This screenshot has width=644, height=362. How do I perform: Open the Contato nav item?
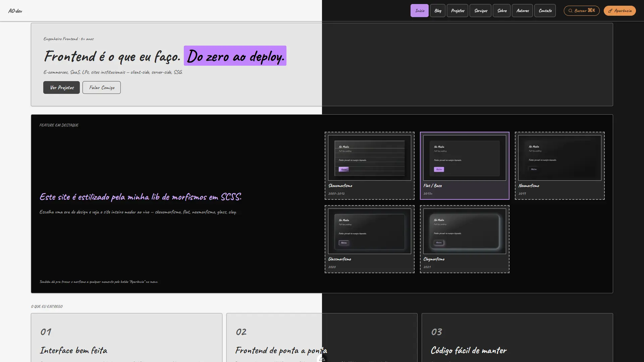[x=545, y=11]
